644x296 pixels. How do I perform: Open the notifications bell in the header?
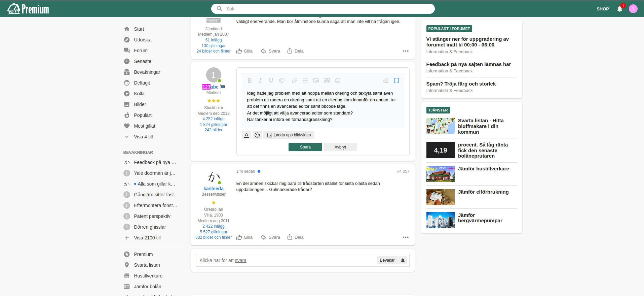click(620, 9)
